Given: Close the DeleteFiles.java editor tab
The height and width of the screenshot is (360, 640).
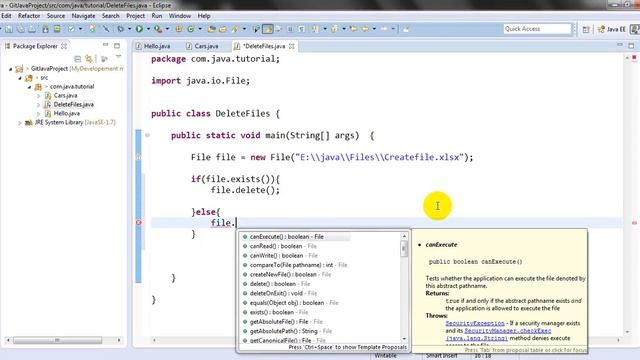Looking at the screenshot, I should 292,46.
